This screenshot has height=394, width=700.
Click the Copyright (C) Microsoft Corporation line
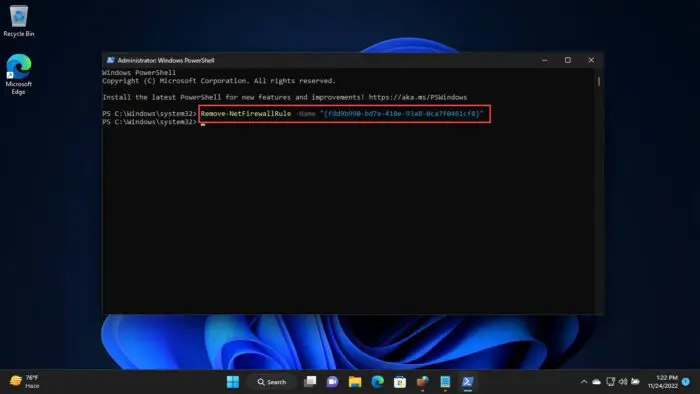click(x=219, y=81)
